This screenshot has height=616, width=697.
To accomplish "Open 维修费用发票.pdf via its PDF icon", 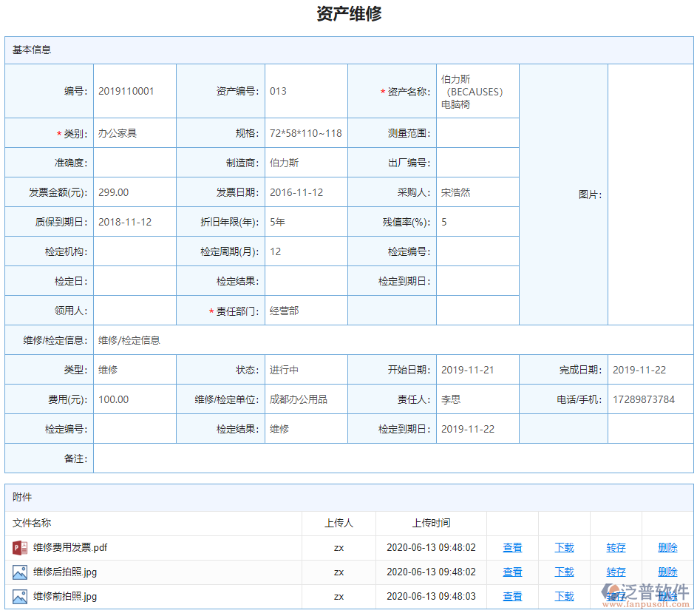I will click(x=20, y=547).
